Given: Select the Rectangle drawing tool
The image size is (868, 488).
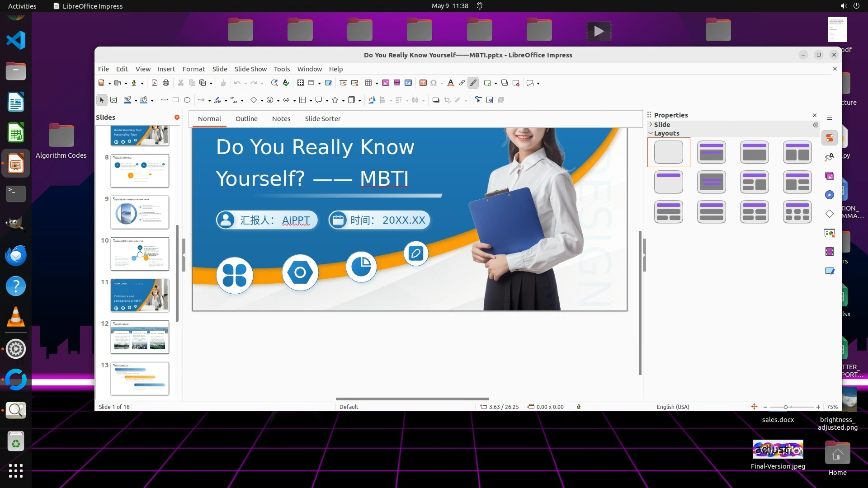Looking at the screenshot, I should coord(176,100).
